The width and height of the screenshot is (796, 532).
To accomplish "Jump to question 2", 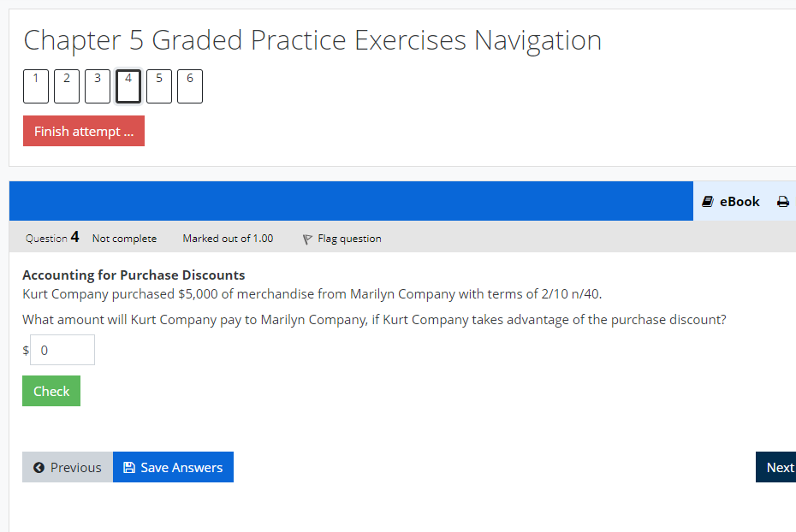I will pos(66,86).
